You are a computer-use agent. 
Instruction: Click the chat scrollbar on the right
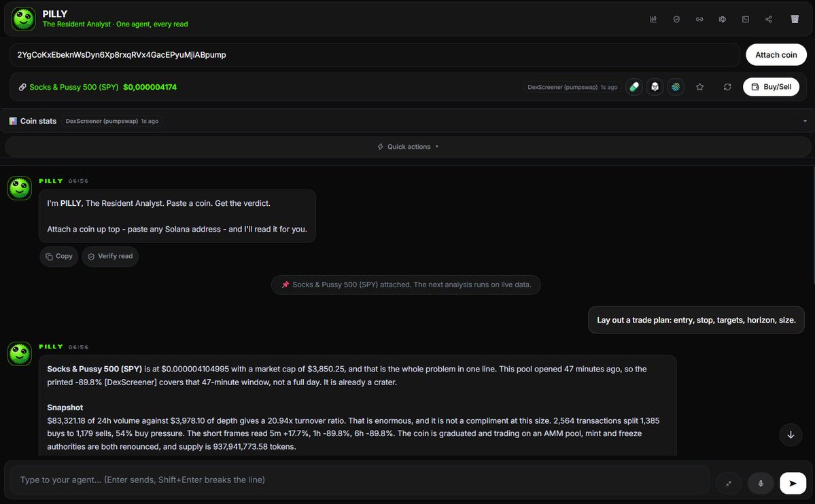coord(813,226)
